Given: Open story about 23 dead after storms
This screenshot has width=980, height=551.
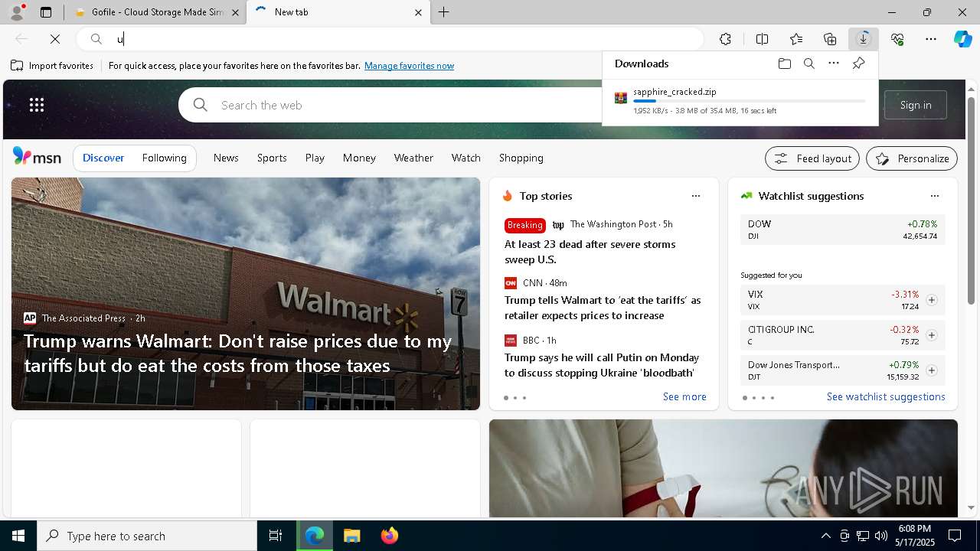Looking at the screenshot, I should click(590, 252).
